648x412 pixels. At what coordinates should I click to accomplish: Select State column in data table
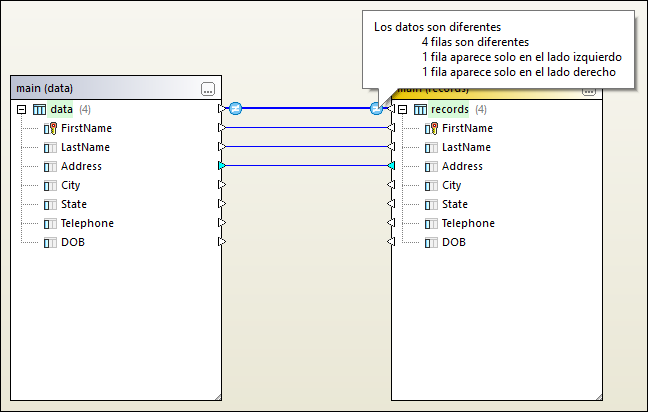pos(74,204)
